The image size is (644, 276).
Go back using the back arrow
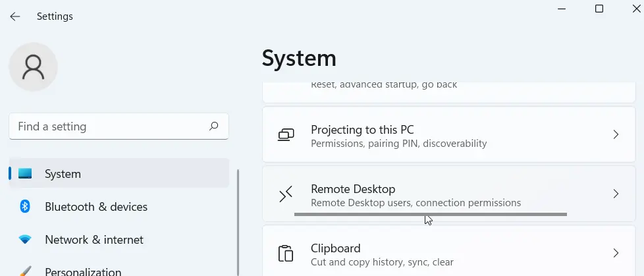click(x=15, y=16)
